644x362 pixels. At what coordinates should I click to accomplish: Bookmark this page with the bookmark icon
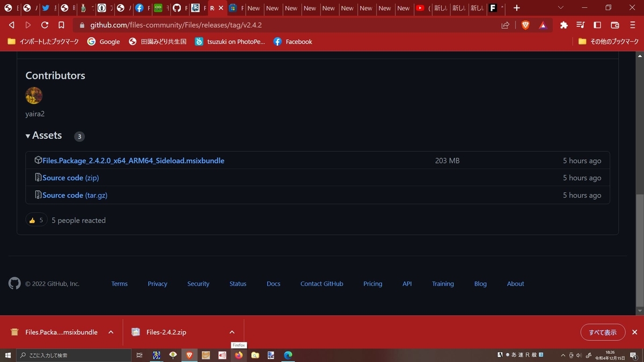[61, 25]
